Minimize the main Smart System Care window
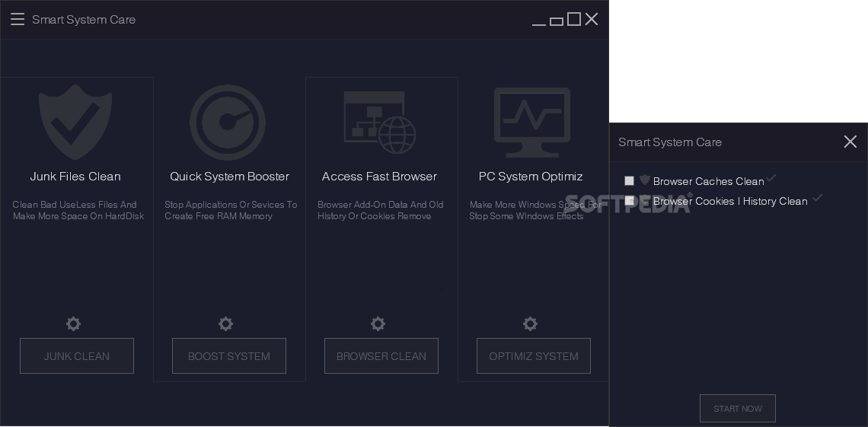 tap(539, 24)
